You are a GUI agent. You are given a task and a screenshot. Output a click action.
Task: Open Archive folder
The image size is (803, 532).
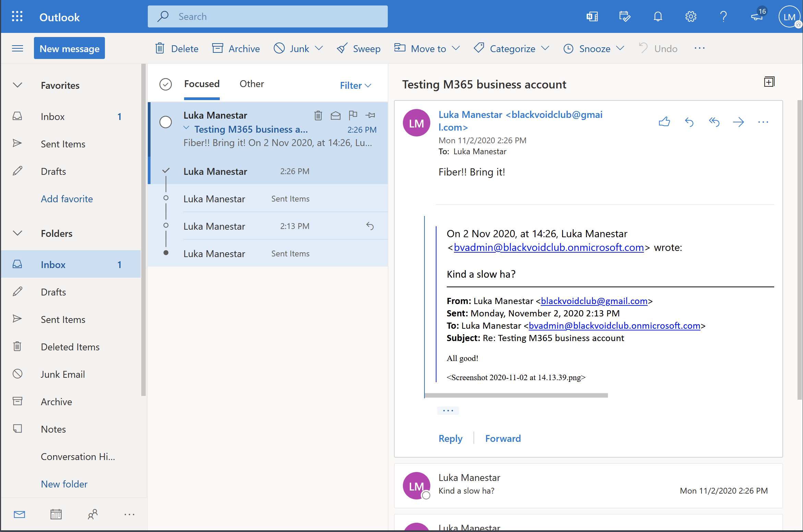point(71,402)
